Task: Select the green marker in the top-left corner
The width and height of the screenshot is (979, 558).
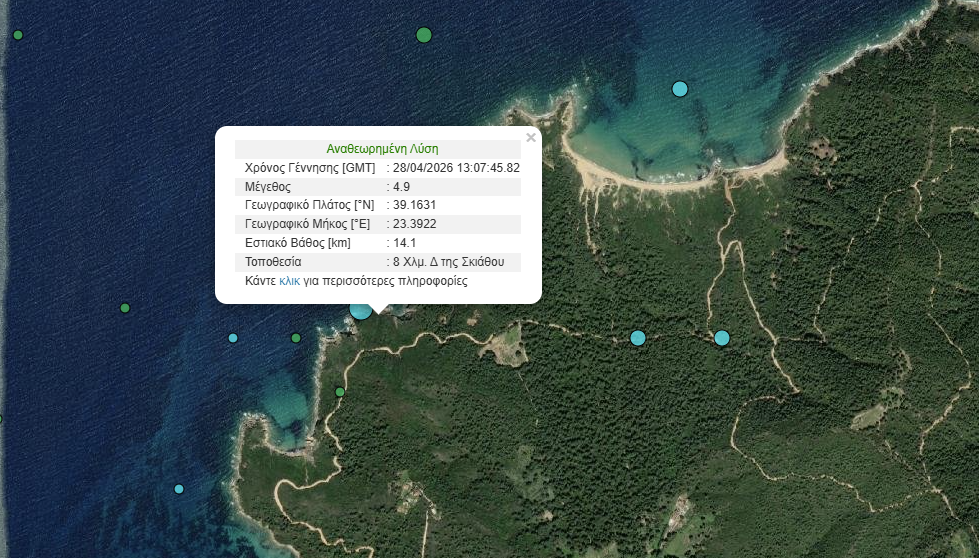Action: pyautogui.click(x=18, y=35)
